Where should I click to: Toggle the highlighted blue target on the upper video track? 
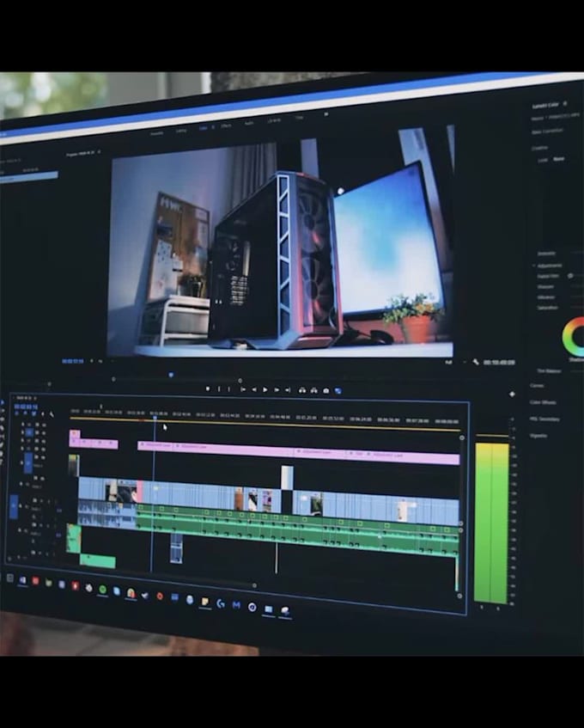[x=29, y=432]
